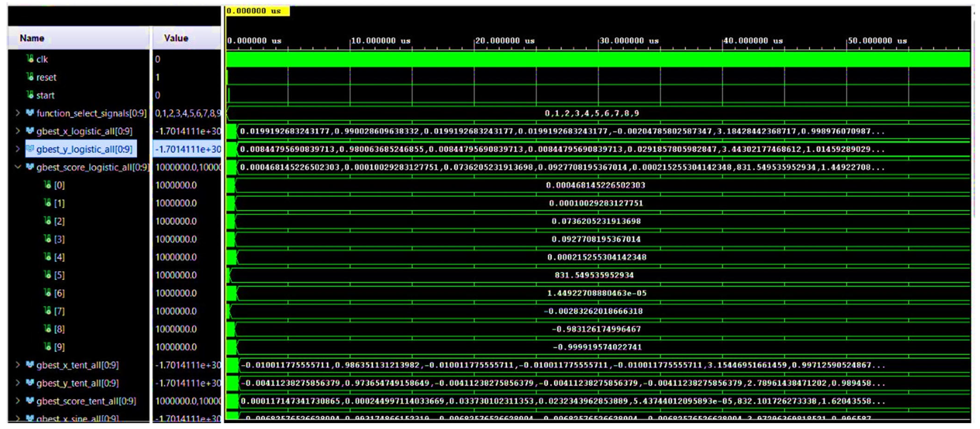The width and height of the screenshot is (980, 429).
Task: Click the start signal icon
Action: (30, 95)
